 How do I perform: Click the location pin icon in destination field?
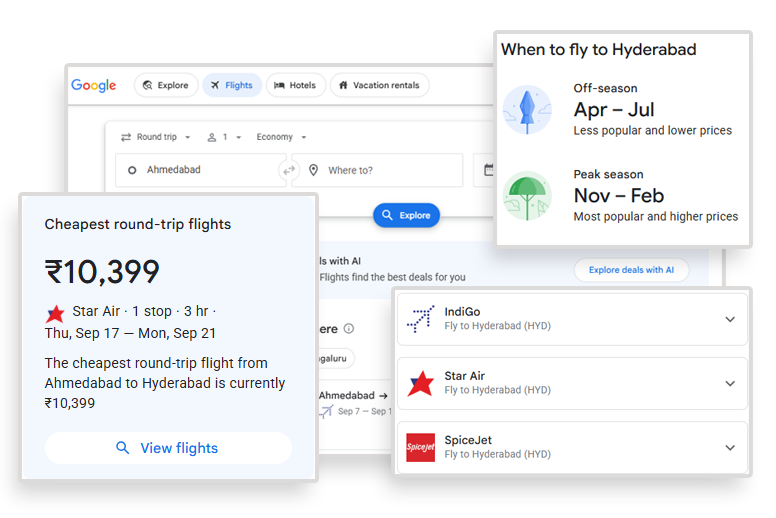(313, 170)
